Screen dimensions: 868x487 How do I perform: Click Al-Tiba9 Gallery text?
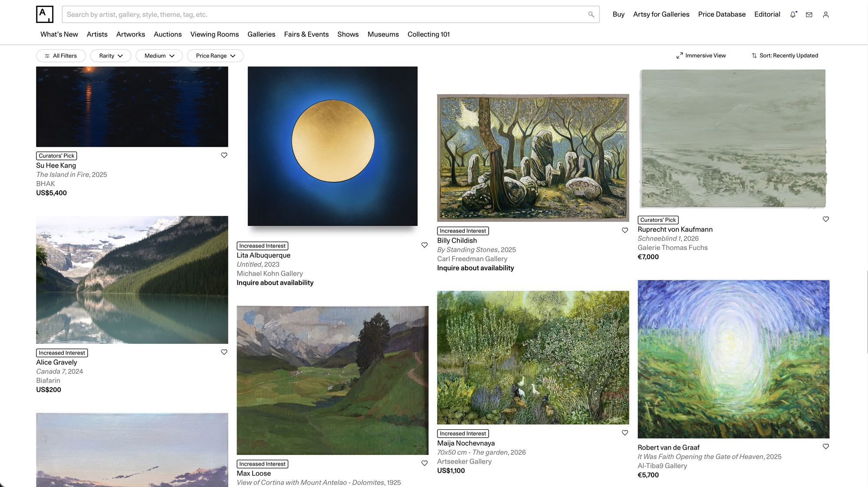pyautogui.click(x=662, y=466)
